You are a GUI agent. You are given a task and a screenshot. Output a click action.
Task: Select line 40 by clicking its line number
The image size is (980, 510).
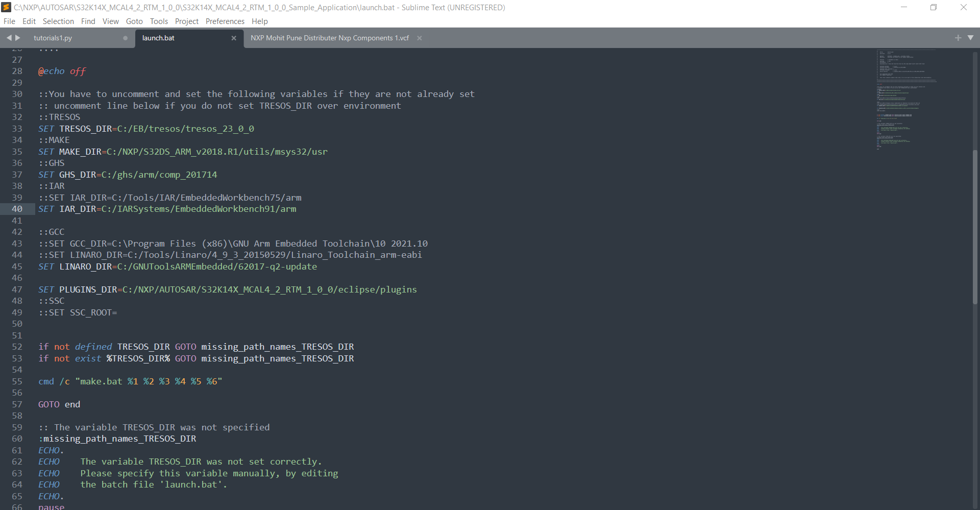click(x=17, y=209)
